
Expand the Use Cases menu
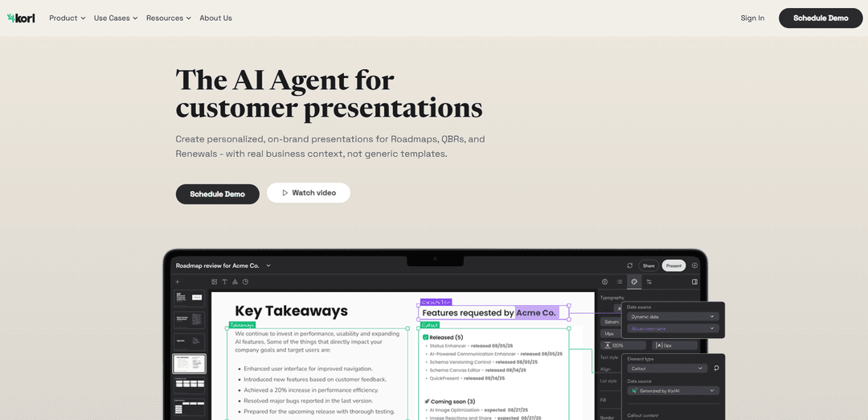115,18
